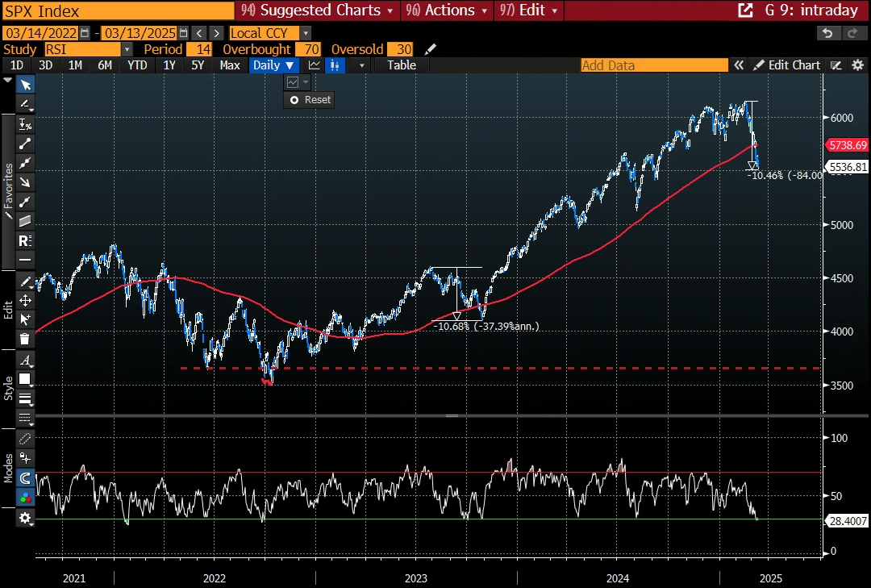The height and width of the screenshot is (588, 871).
Task: Click the SPX Index security field
Action: tap(119, 10)
